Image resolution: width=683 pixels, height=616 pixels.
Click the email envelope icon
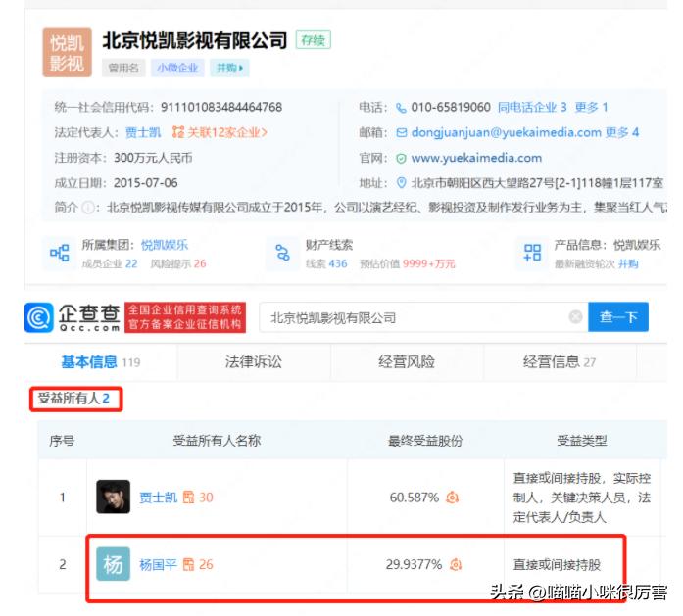(402, 133)
